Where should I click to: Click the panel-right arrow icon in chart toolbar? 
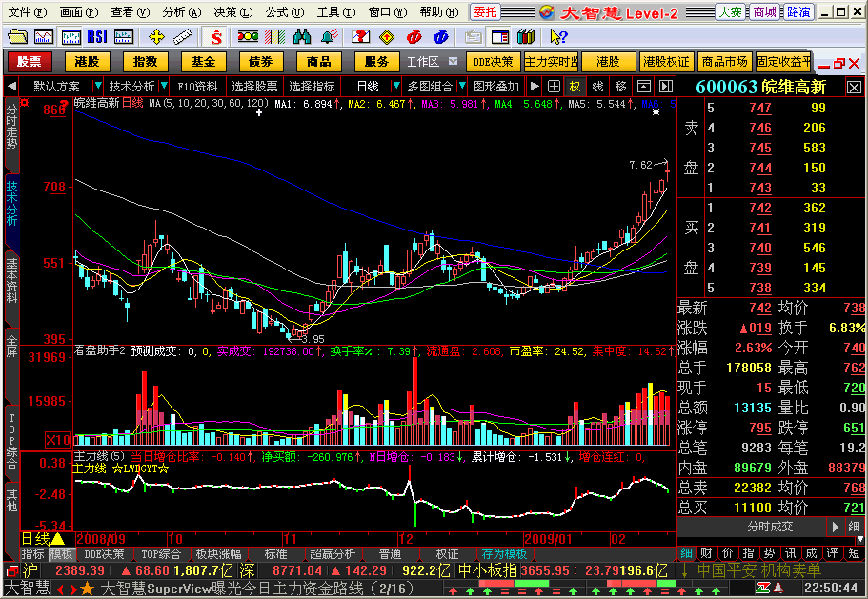[x=666, y=87]
